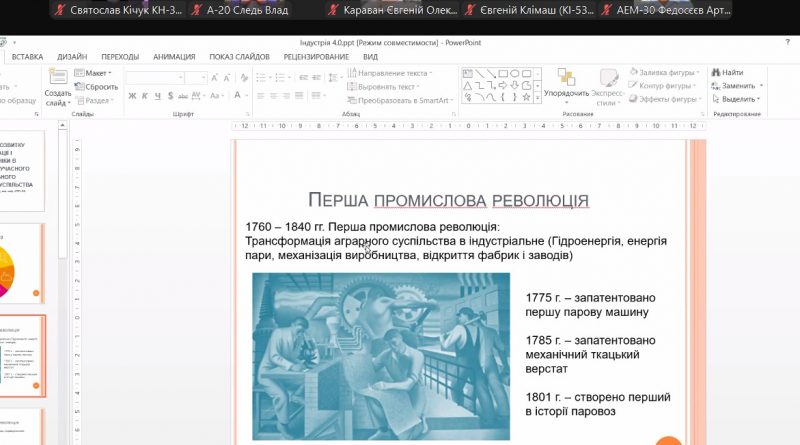Apply strikethrough (abc) formatting

[183, 96]
